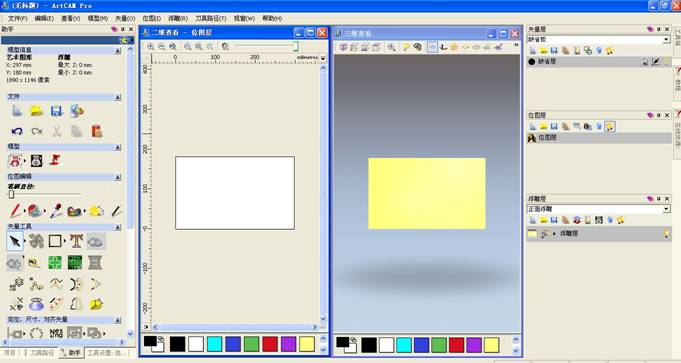
Task: Collapse the vector tools section header
Action: point(118,227)
